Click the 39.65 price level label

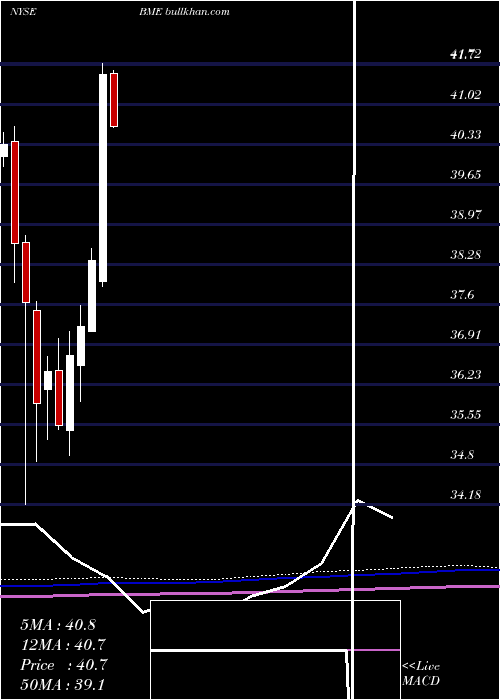(466, 175)
